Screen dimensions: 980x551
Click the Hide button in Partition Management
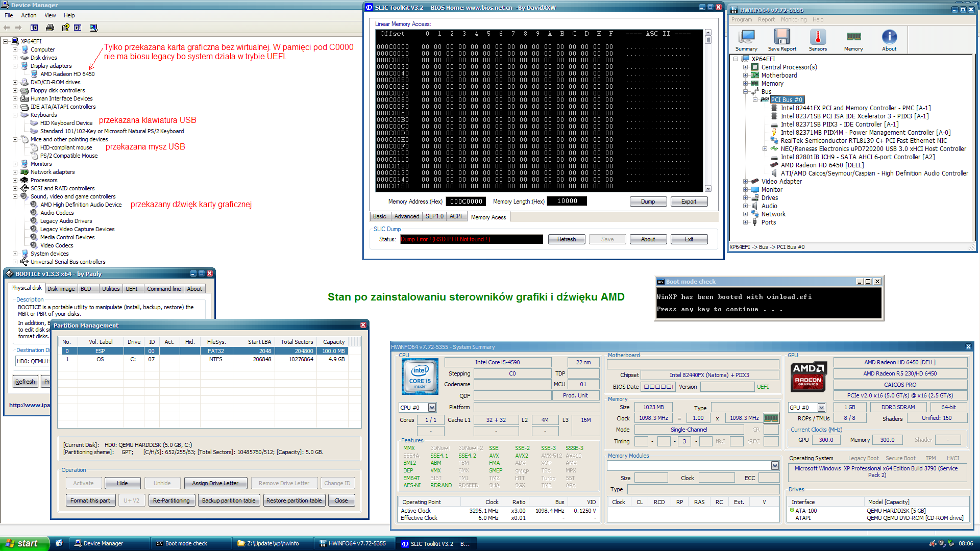pyautogui.click(x=122, y=483)
